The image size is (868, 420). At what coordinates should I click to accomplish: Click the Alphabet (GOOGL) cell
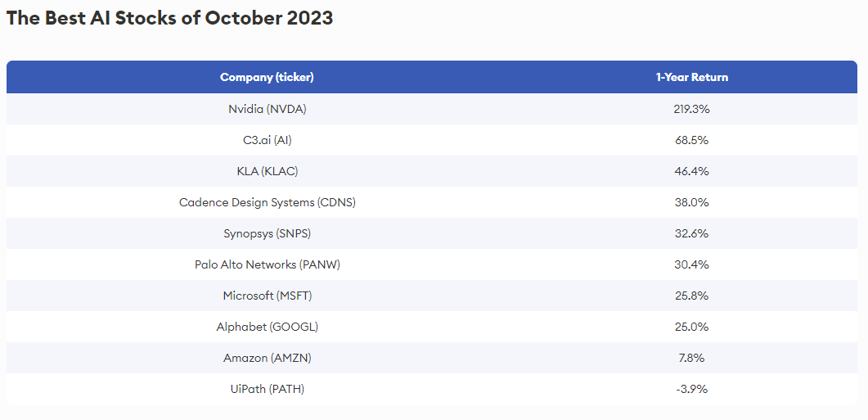pos(268,327)
